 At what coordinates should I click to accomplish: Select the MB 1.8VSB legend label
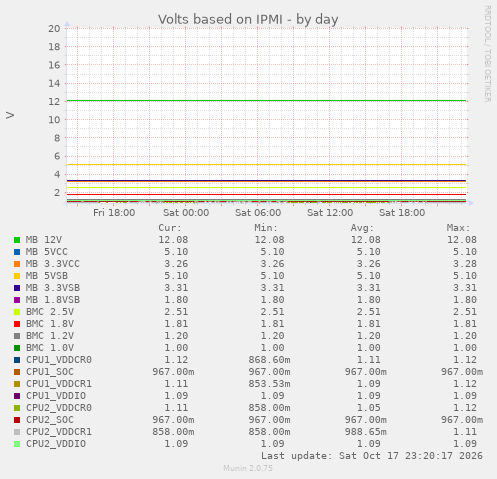53,300
